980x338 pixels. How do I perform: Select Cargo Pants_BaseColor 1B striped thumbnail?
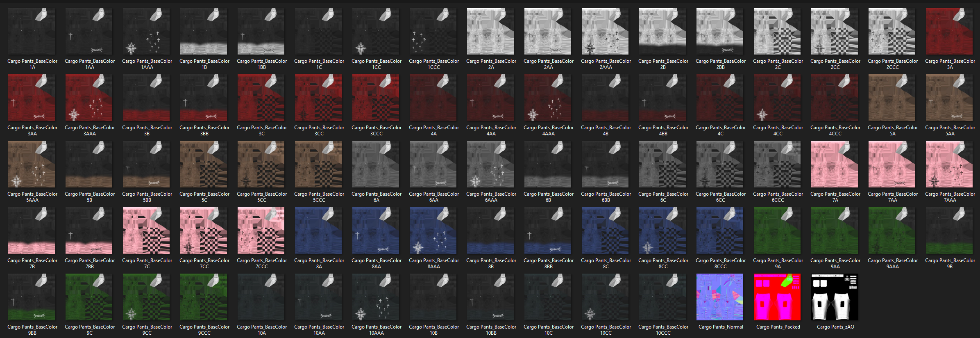204,31
